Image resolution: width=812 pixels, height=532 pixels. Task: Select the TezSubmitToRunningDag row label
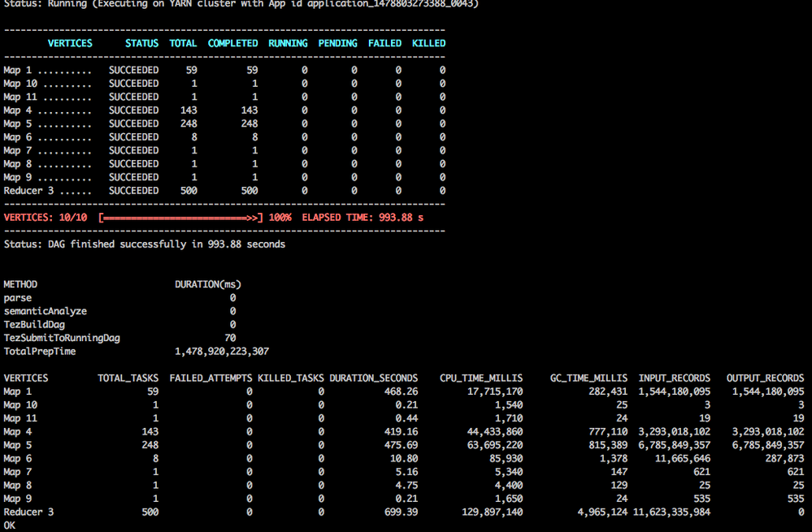[x=62, y=338]
